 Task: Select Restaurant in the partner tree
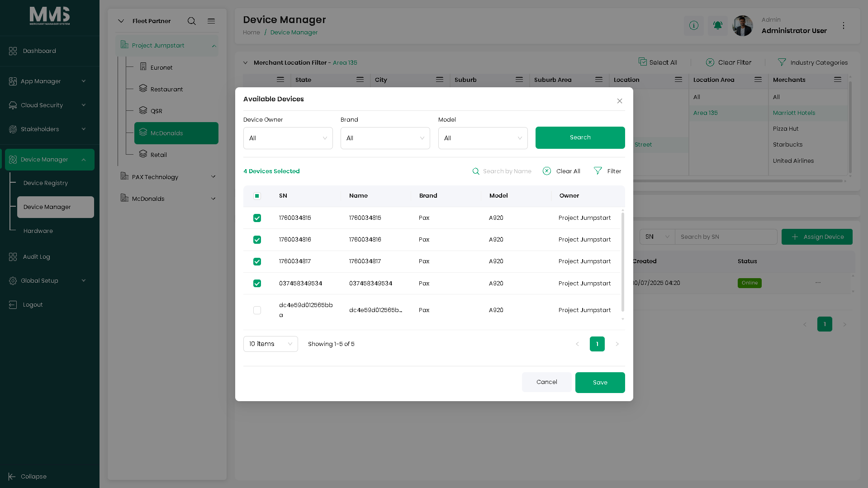[166, 89]
